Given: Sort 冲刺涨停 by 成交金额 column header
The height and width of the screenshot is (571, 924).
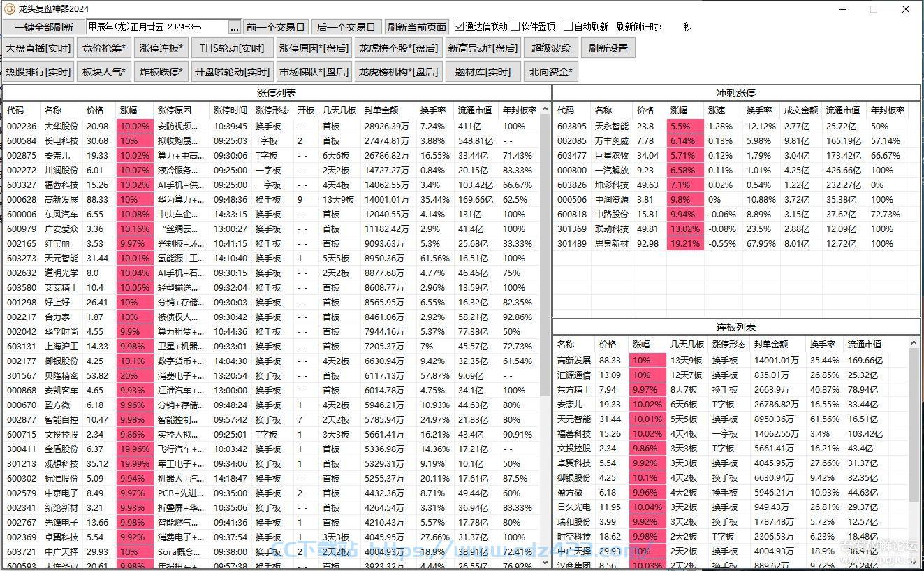Looking at the screenshot, I should point(800,110).
